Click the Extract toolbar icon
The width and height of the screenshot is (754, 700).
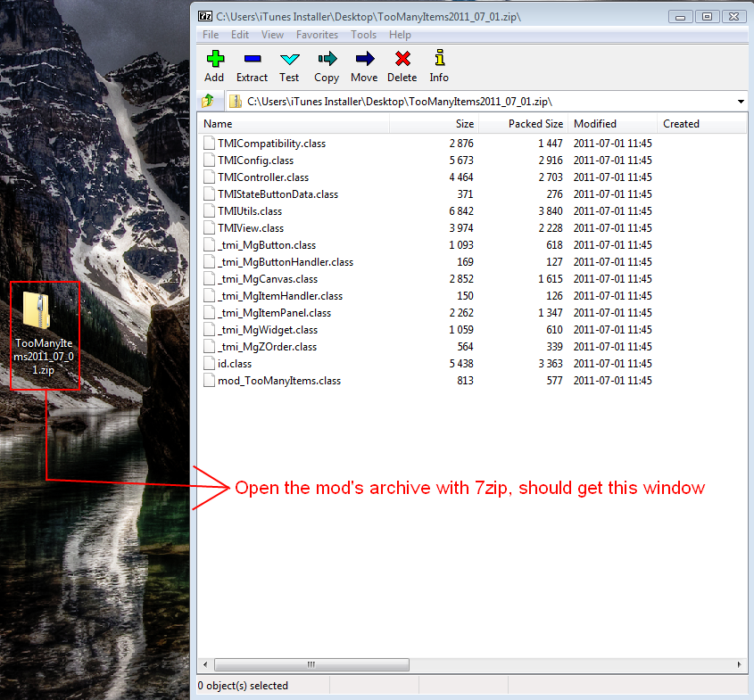pyautogui.click(x=252, y=59)
